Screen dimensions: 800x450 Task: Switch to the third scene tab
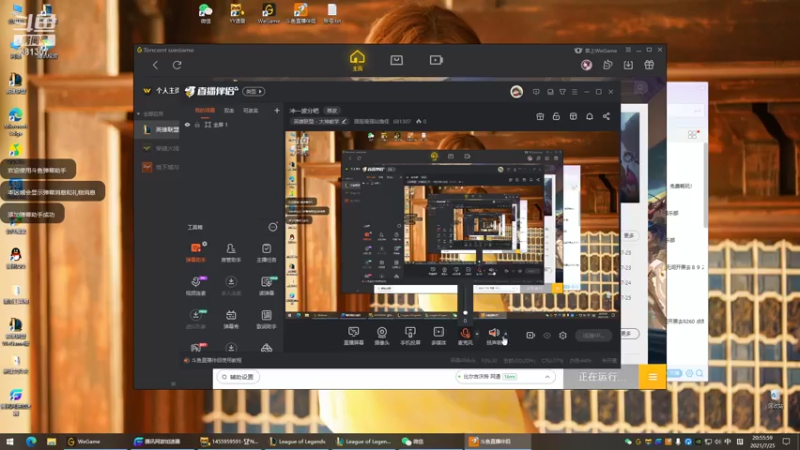tap(251, 110)
